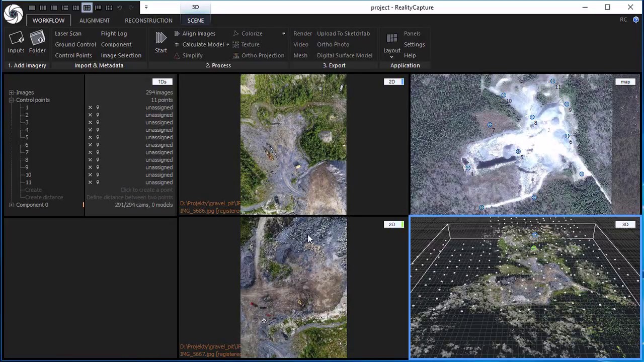644x362 pixels.
Task: Collapse the Control points tree node
Action: click(11, 100)
